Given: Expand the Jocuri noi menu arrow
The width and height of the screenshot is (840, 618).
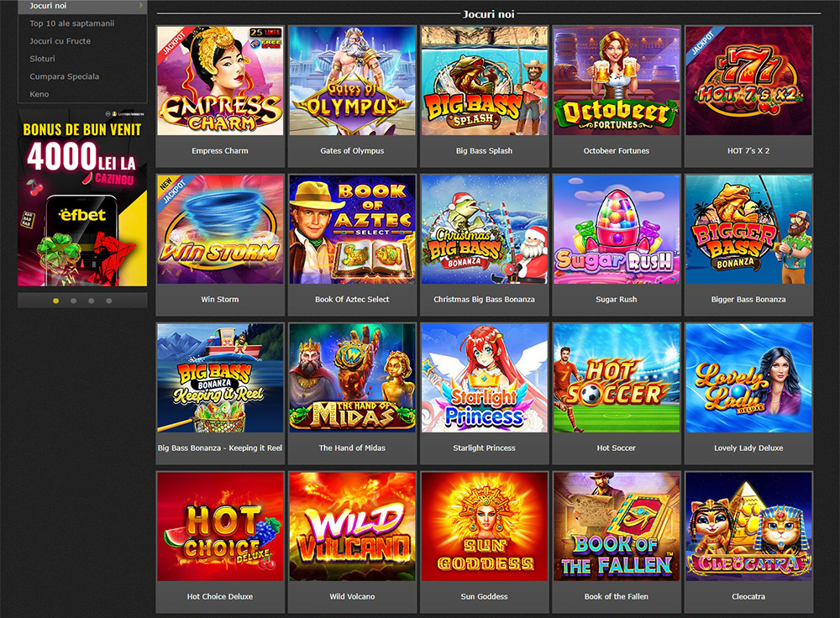Looking at the screenshot, I should point(141,5).
